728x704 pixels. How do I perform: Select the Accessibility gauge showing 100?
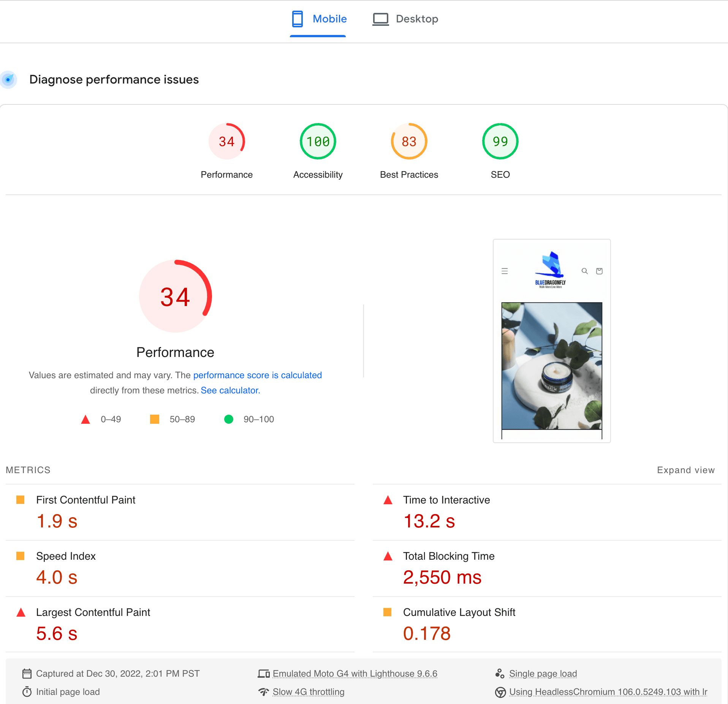click(318, 141)
